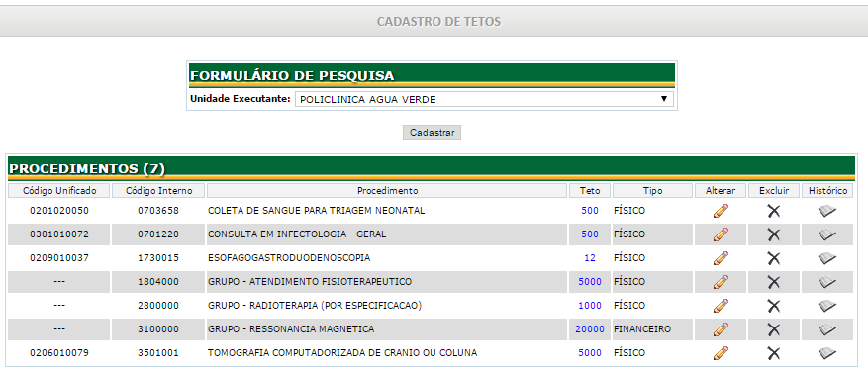868x374 pixels.
Task: Edit the RESSONANCIA MAGNETICA group
Action: (721, 329)
